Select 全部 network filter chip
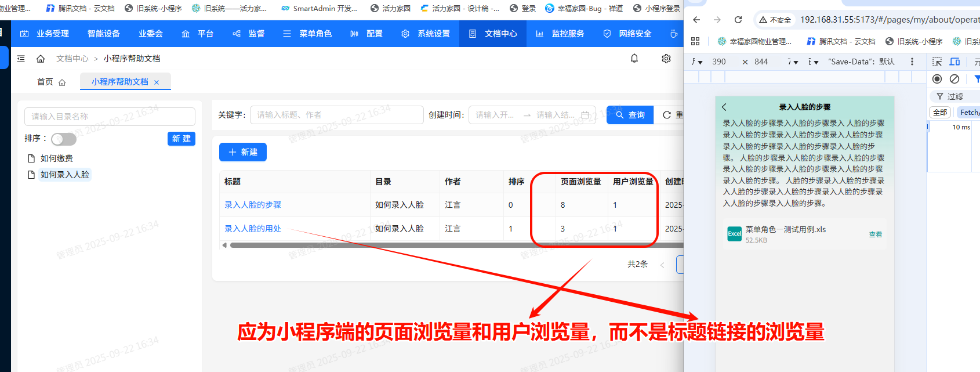The height and width of the screenshot is (372, 980). point(940,113)
